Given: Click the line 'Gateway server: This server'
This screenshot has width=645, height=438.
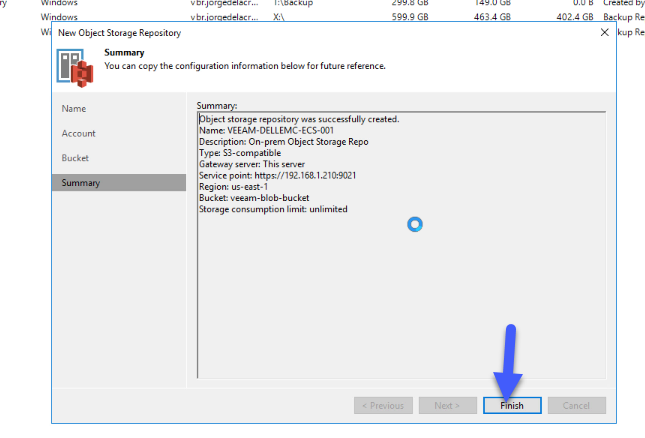Looking at the screenshot, I should pyautogui.click(x=252, y=164).
